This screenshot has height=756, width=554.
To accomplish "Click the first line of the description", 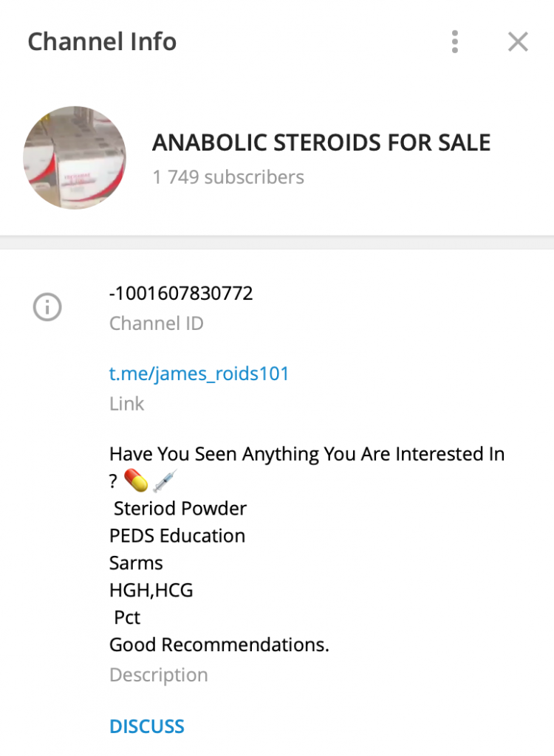I will (x=307, y=454).
